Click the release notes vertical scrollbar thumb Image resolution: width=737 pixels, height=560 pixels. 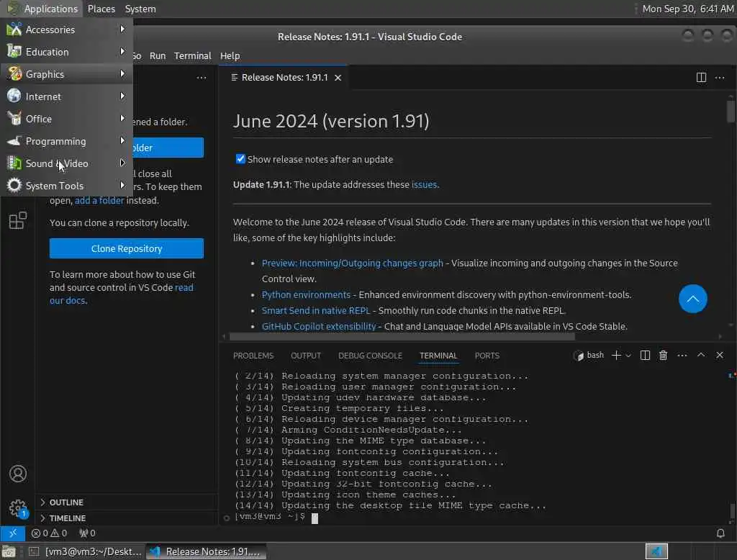[x=731, y=111]
